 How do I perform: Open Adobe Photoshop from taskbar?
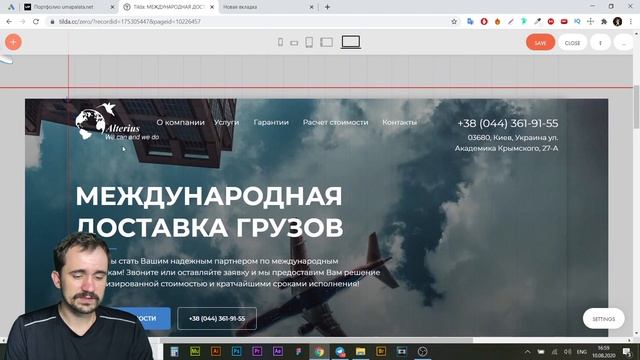click(236, 351)
